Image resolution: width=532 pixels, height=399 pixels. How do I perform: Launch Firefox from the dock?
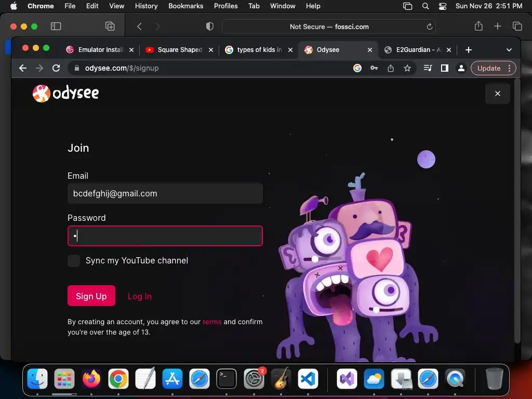91,379
